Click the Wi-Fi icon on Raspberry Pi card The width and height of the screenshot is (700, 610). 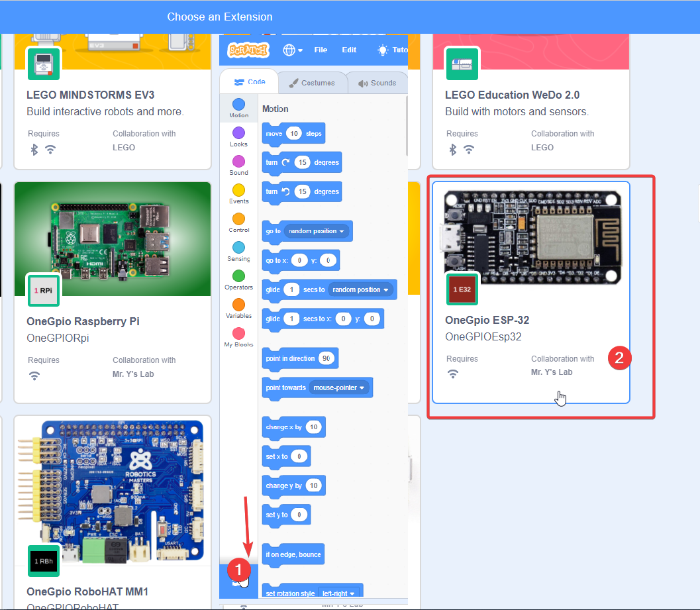pyautogui.click(x=34, y=376)
